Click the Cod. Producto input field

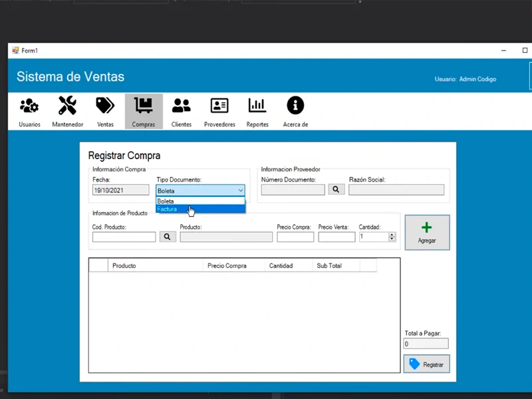(124, 237)
